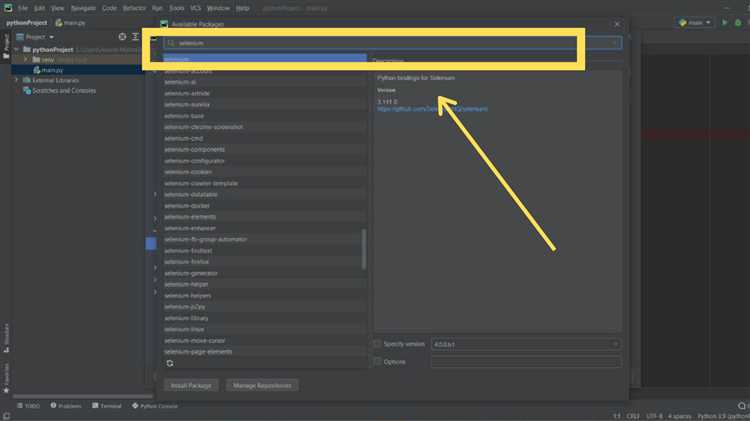Open the File menu
The height and width of the screenshot is (421, 750).
[23, 8]
